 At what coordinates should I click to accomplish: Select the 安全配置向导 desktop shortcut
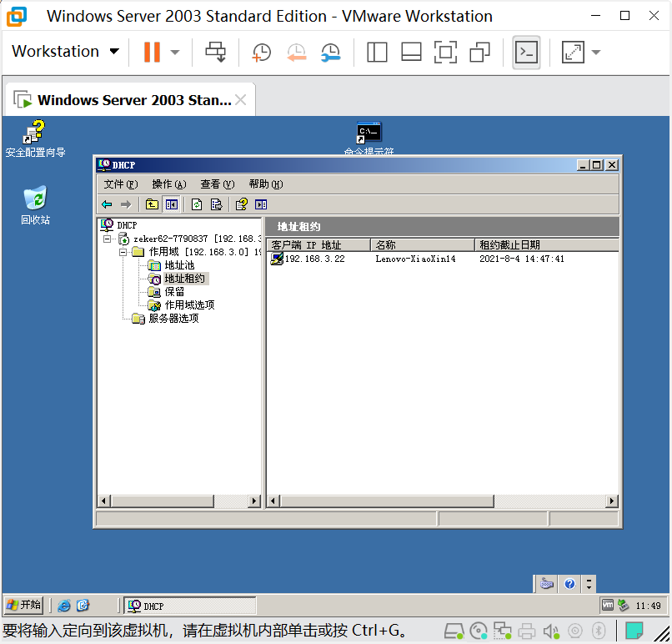coord(35,138)
